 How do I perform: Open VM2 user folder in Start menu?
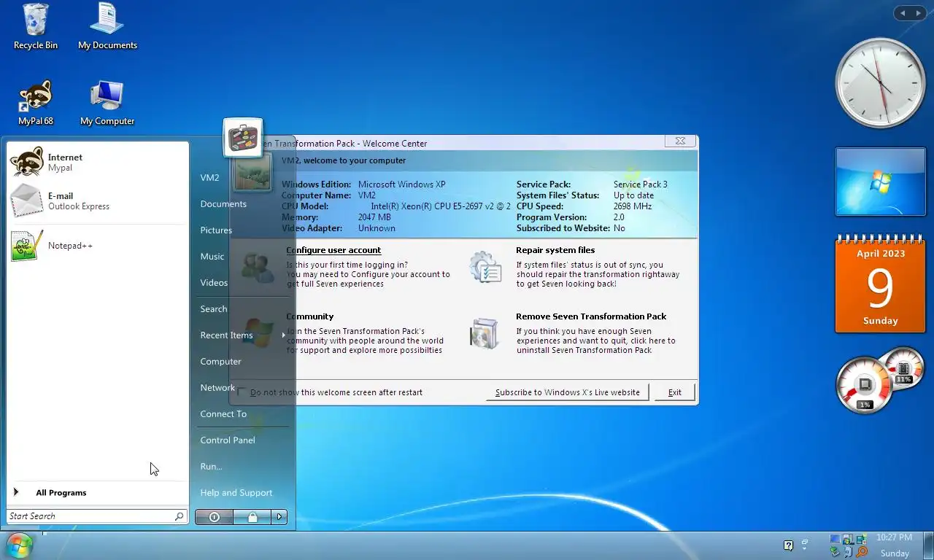coord(210,177)
